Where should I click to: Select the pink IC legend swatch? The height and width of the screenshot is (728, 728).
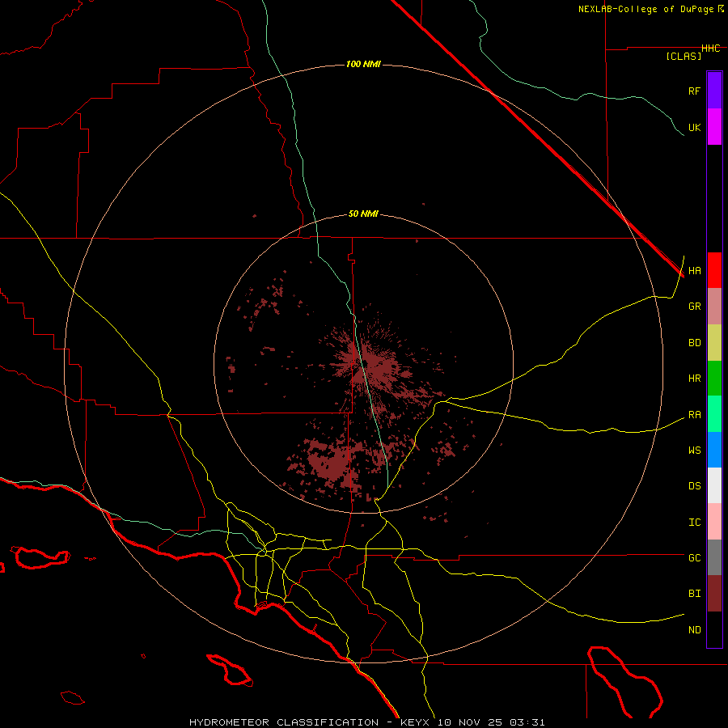tap(714, 522)
